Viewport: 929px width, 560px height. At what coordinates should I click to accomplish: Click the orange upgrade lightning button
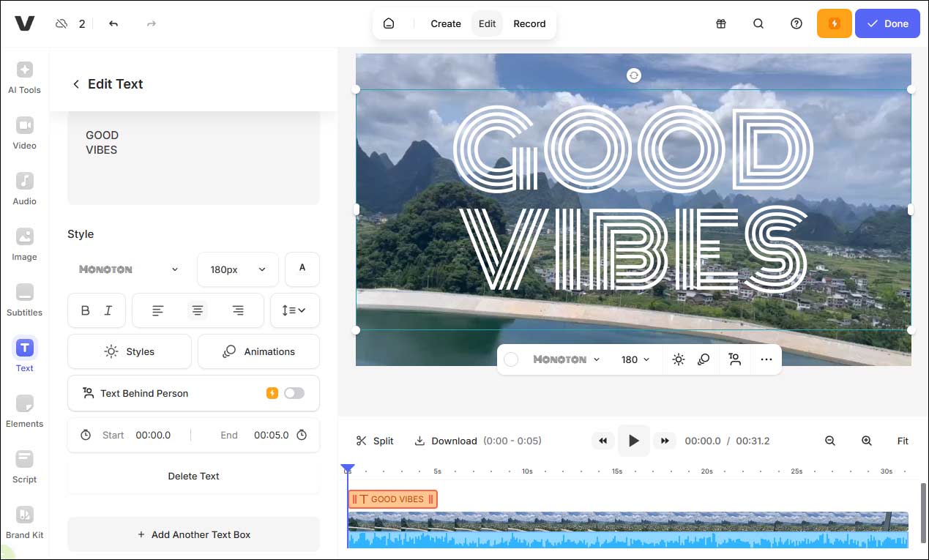pos(834,23)
